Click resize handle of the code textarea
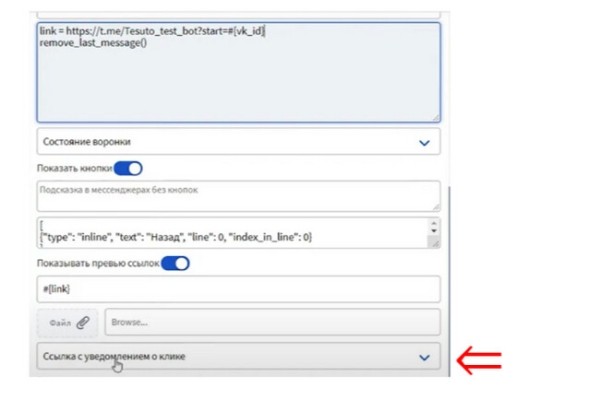Viewport: 600px width, 400px height. pos(435,116)
